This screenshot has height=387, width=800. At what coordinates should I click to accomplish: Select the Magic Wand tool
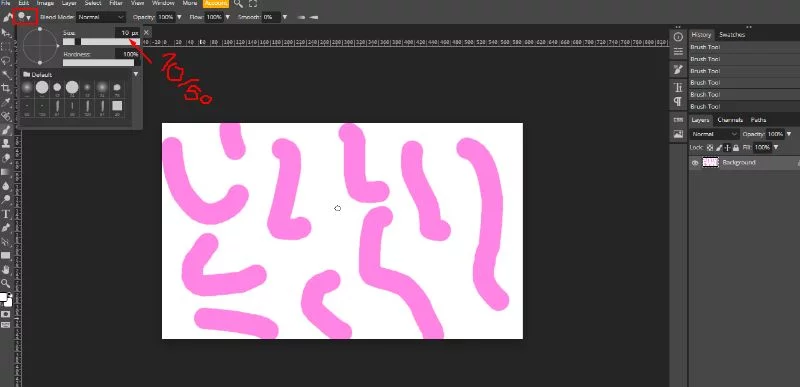pyautogui.click(x=6, y=74)
